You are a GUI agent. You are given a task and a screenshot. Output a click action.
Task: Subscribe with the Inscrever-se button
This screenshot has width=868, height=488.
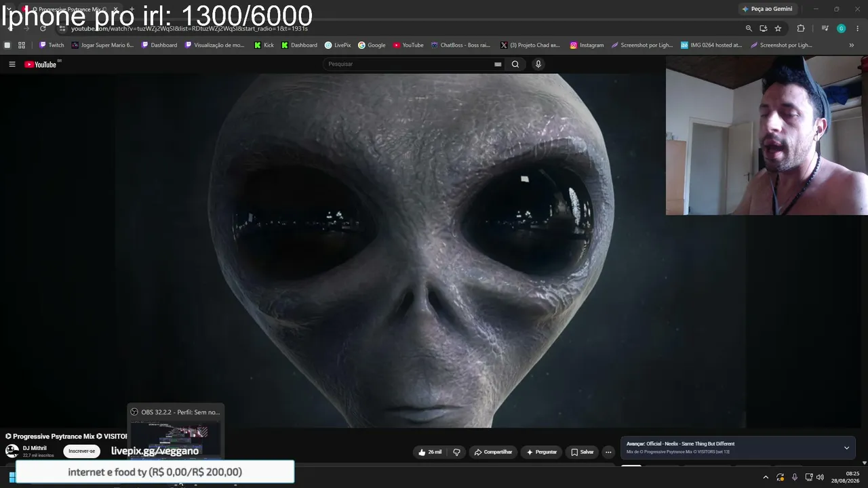pyautogui.click(x=82, y=451)
